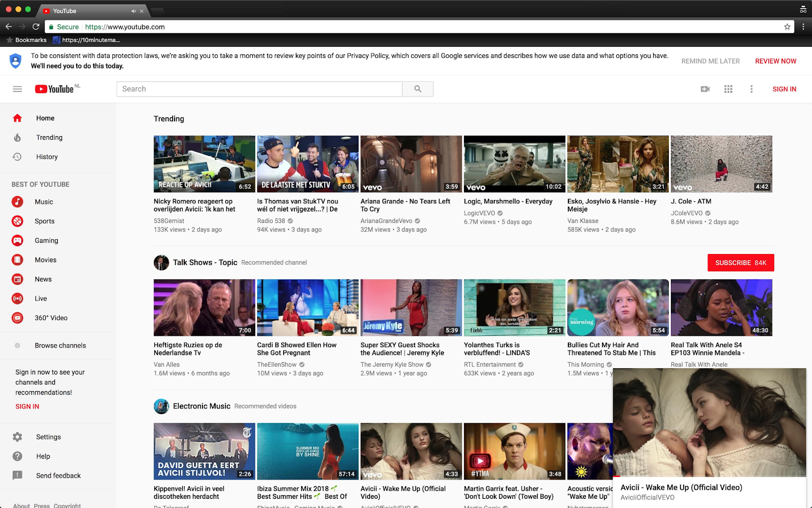Screen dimensions: 812x508
Task: Open Super SEXY Guest Shocks thumbnail
Action: click(x=411, y=307)
